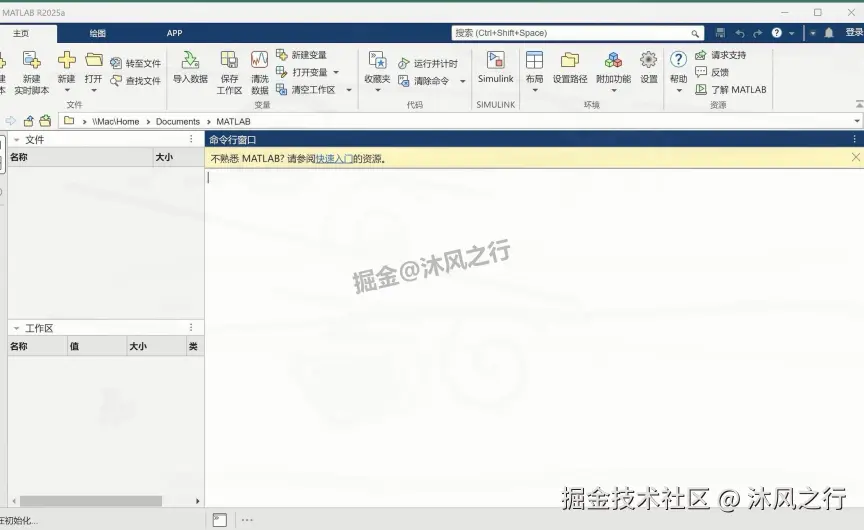
Task: Open the 打开变量 dropdown arrow
Action: (336, 72)
